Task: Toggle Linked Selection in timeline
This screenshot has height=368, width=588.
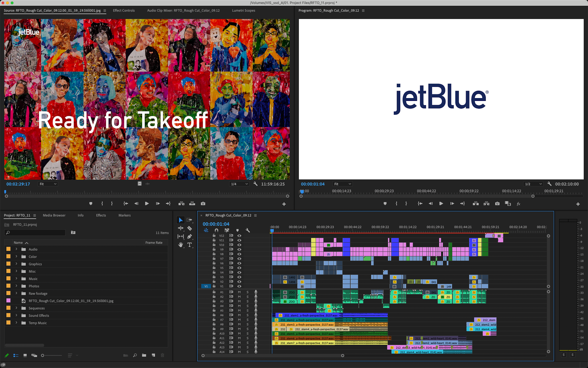Action: pyautogui.click(x=227, y=230)
